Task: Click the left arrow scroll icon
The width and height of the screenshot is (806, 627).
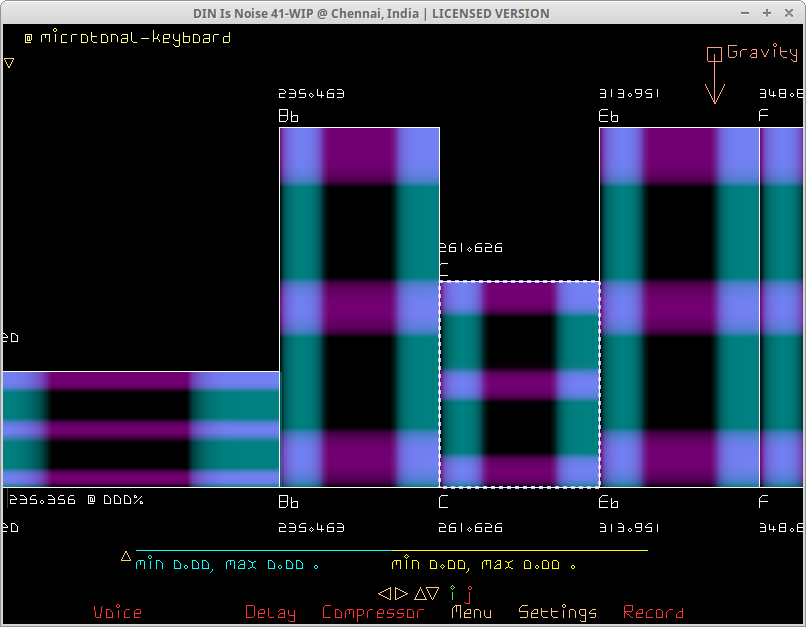Action: coord(385,593)
